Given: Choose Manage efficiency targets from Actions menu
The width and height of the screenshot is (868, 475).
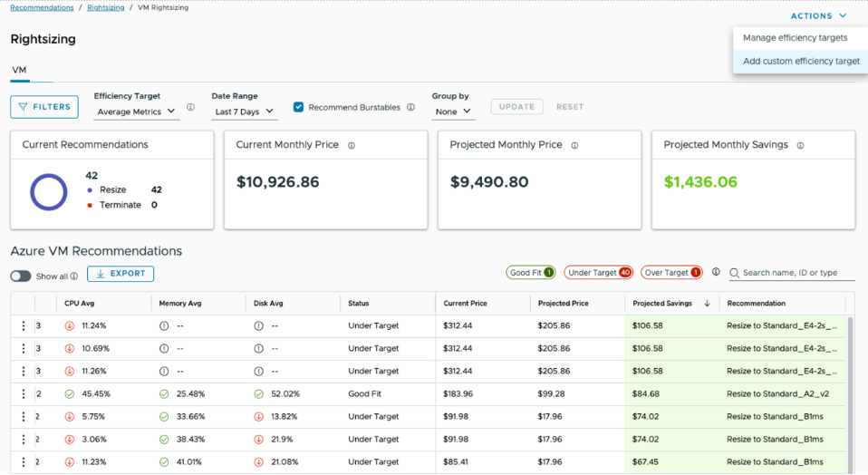Looking at the screenshot, I should (795, 38).
